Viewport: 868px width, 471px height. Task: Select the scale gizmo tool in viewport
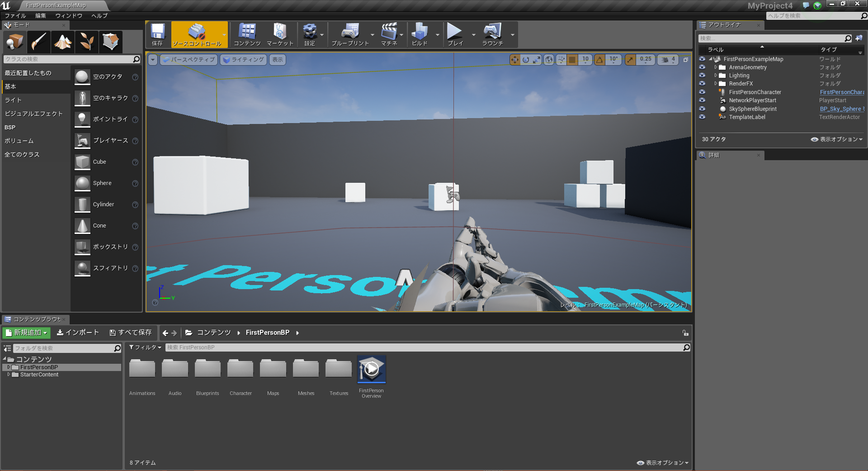537,60
